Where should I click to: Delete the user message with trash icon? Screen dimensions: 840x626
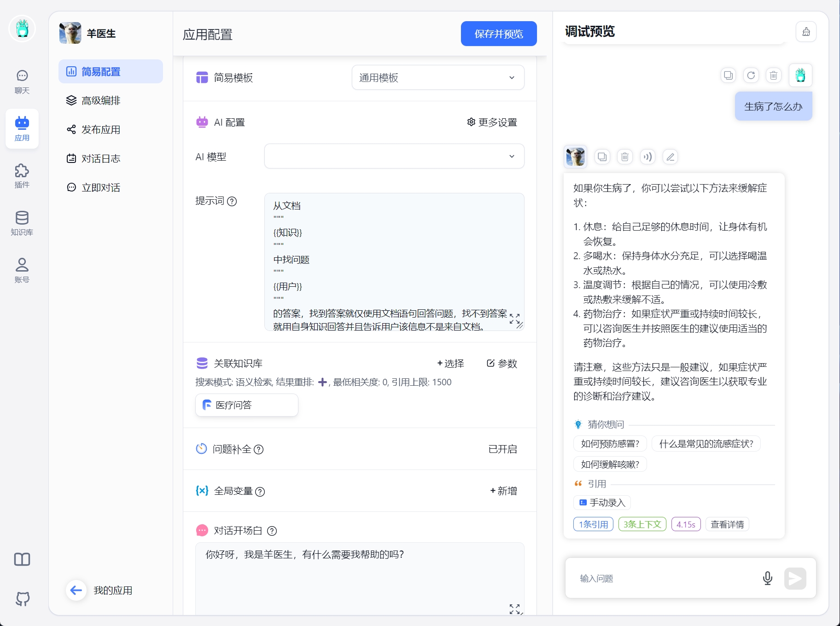pos(774,75)
